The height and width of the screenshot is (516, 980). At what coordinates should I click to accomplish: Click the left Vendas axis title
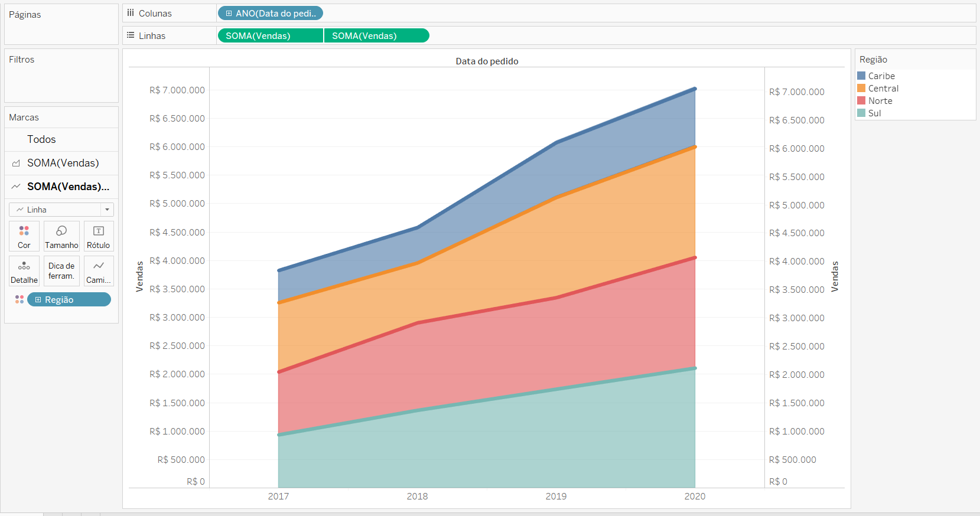pyautogui.click(x=139, y=276)
